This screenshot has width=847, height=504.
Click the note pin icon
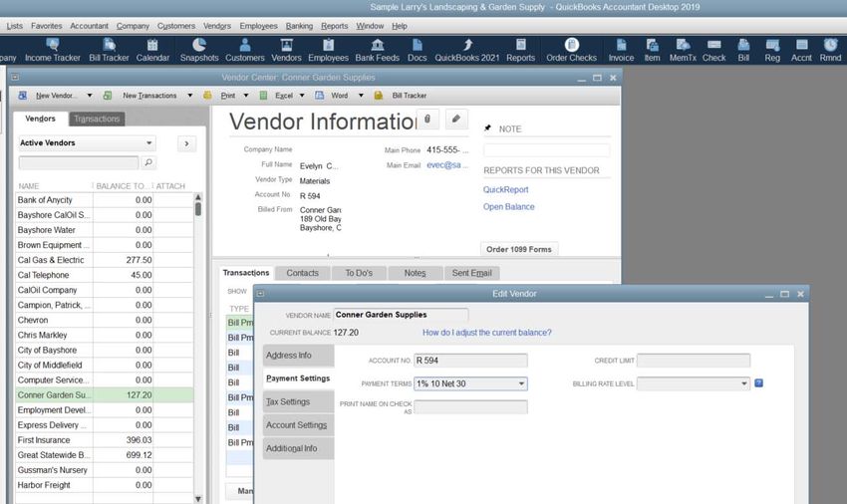coord(488,128)
